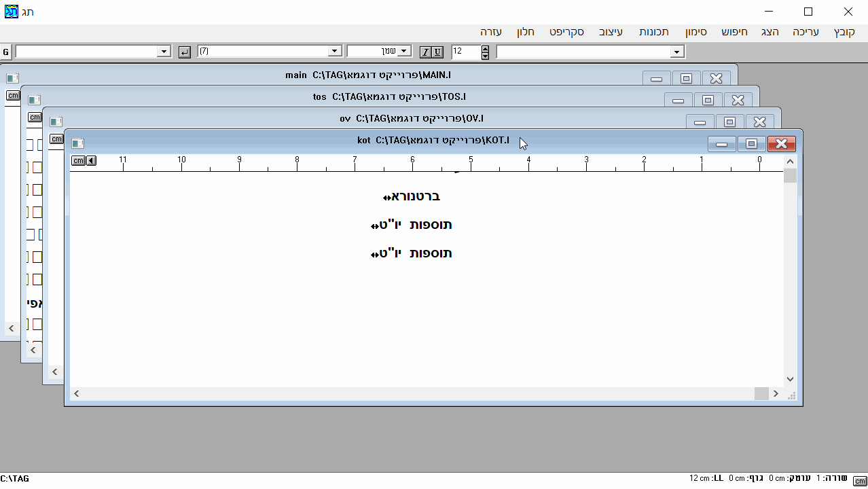The width and height of the screenshot is (868, 489).
Task: Open the שמן style dropdown
Action: [x=405, y=52]
